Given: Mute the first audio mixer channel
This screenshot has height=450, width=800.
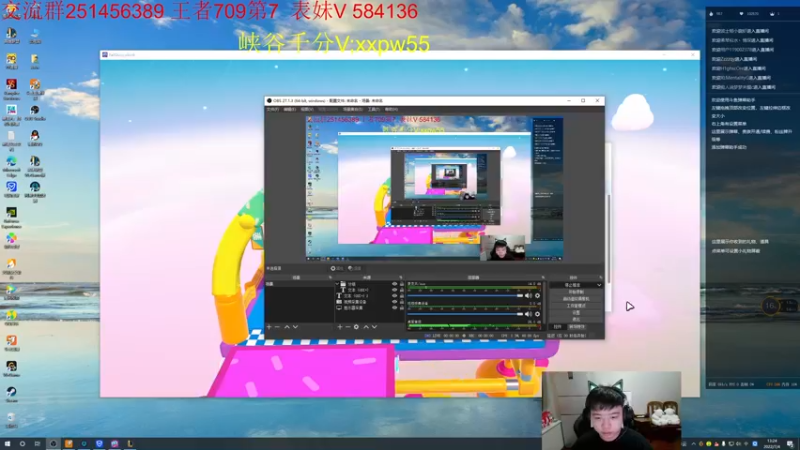Looking at the screenshot, I should [529, 295].
